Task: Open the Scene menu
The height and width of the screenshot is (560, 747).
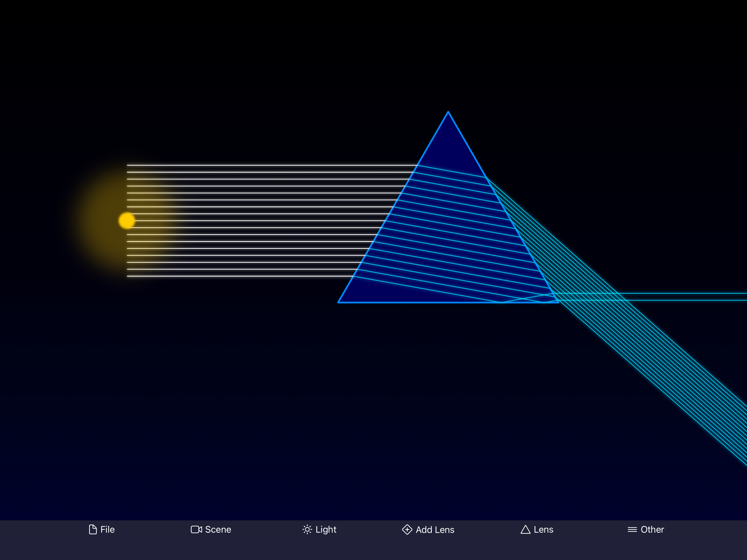Action: pyautogui.click(x=211, y=529)
